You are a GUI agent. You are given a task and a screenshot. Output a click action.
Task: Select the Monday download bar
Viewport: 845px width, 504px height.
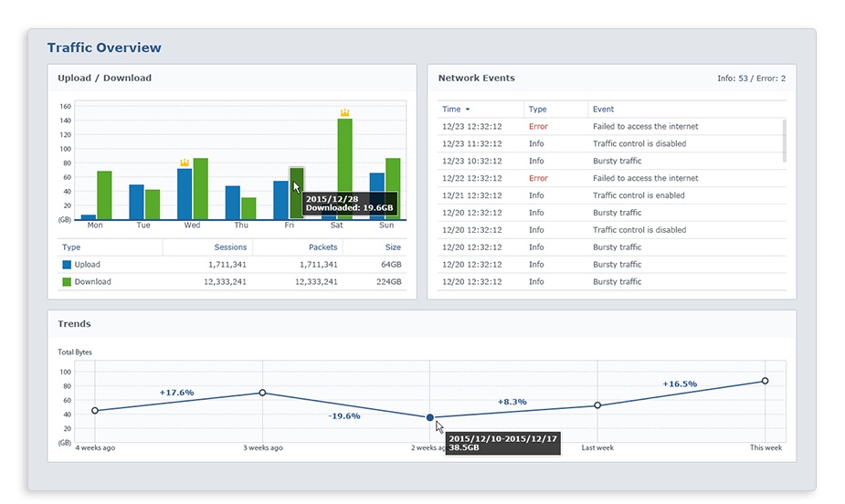(104, 195)
